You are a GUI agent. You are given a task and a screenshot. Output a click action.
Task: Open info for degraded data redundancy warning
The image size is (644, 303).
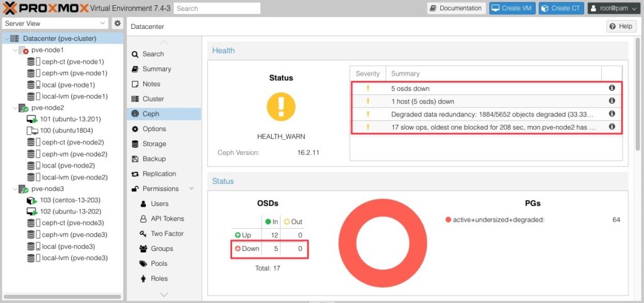(x=611, y=113)
